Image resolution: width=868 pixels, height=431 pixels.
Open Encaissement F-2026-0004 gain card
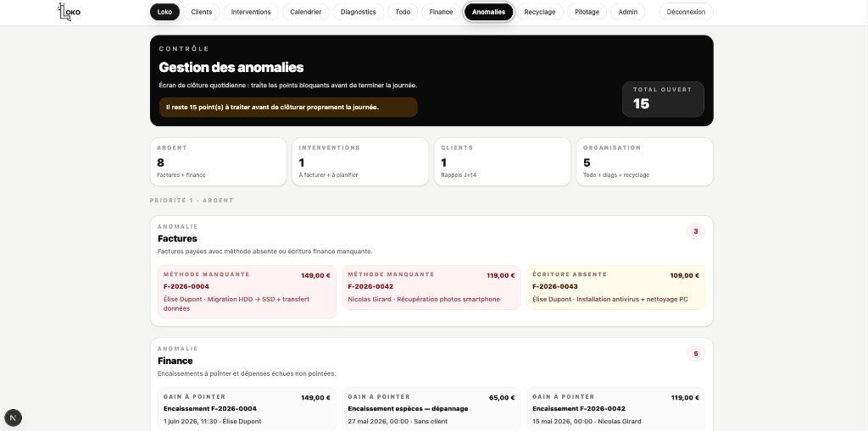(x=247, y=410)
